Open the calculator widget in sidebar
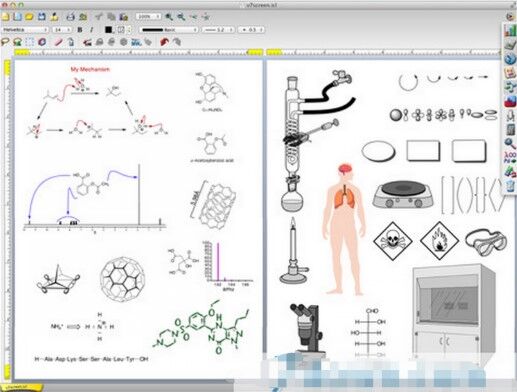517x392 pixels. [x=510, y=130]
